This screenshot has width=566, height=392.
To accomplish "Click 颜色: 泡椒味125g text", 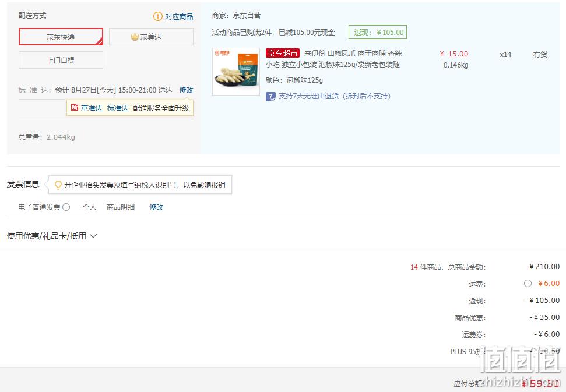I will click(x=294, y=80).
